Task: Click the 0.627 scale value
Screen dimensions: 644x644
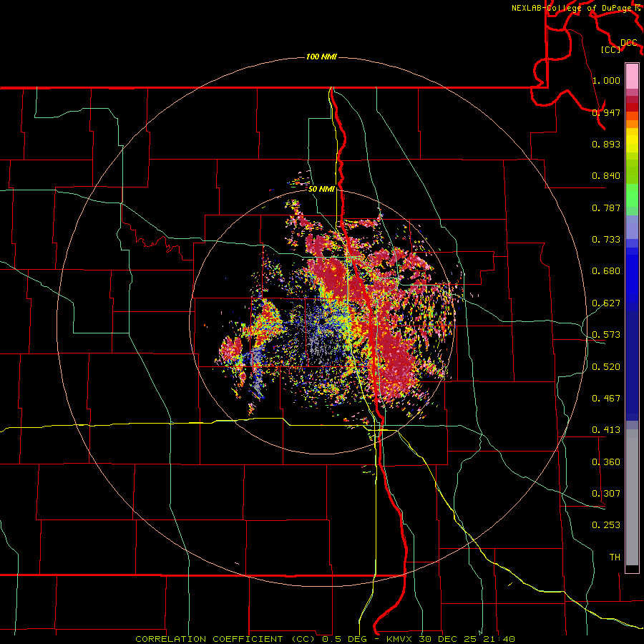Action: [606, 303]
